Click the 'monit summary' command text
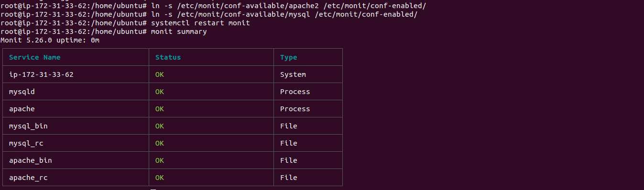 pos(179,32)
